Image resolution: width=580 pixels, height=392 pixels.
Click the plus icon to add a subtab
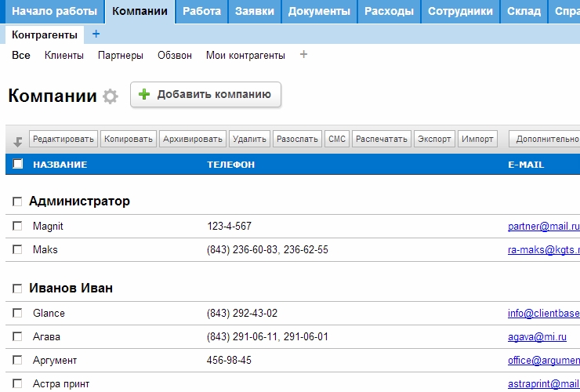pyautogui.click(x=96, y=34)
